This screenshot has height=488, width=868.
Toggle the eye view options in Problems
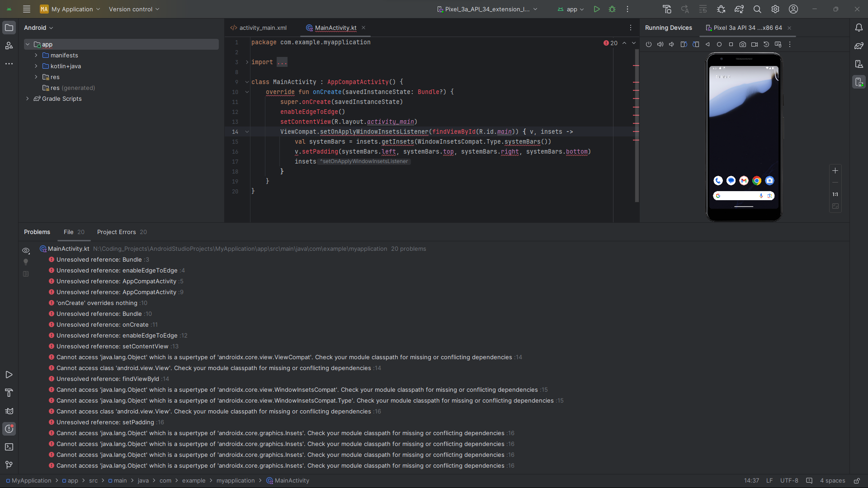pyautogui.click(x=26, y=250)
